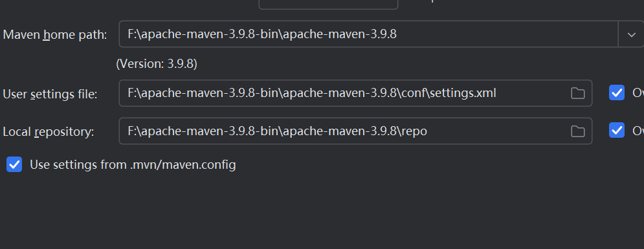Focus the Local repository path field
This screenshot has height=249, width=644.
[x=355, y=131]
